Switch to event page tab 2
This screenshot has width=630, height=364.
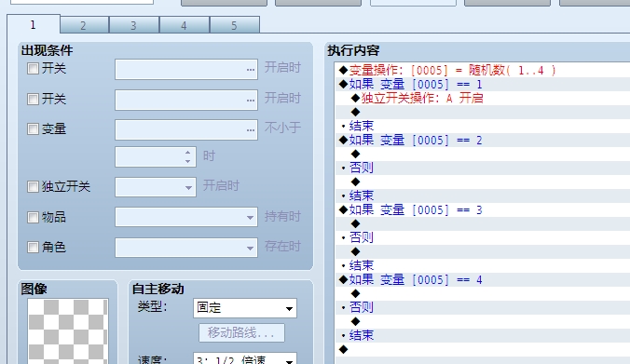point(85,25)
